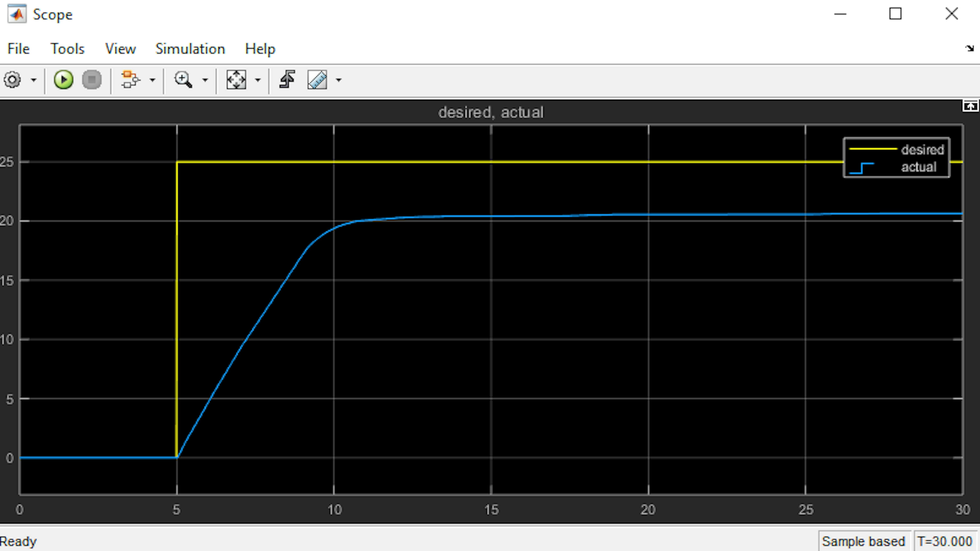
Task: Click x-axis tick label 15
Action: 491,510
